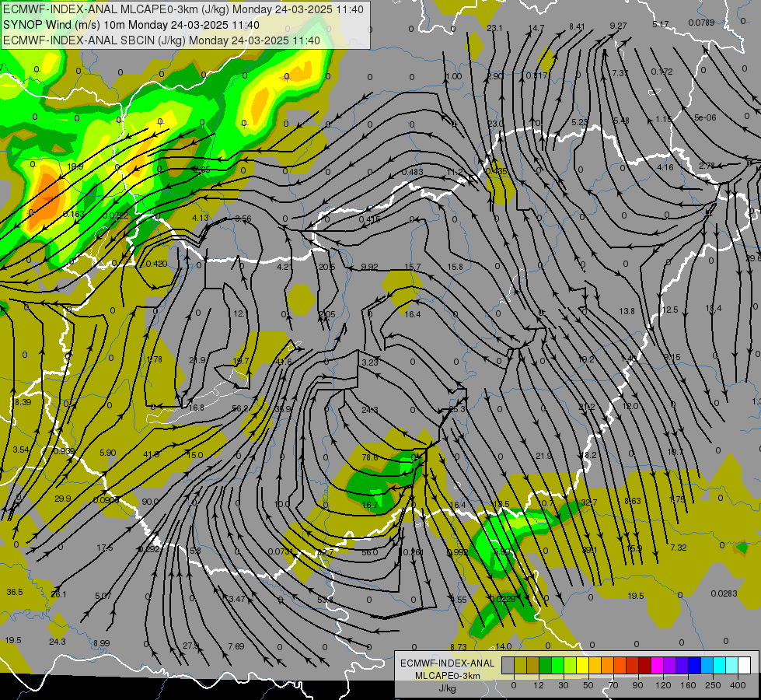
Task: Click the map value 9.92
Action: pos(370,266)
